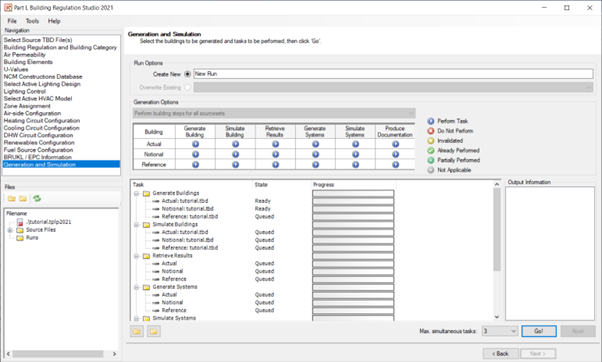Screen dimensions: 602x362
Task: Open BRUKL / EPC Information step
Action: [x=38, y=157]
